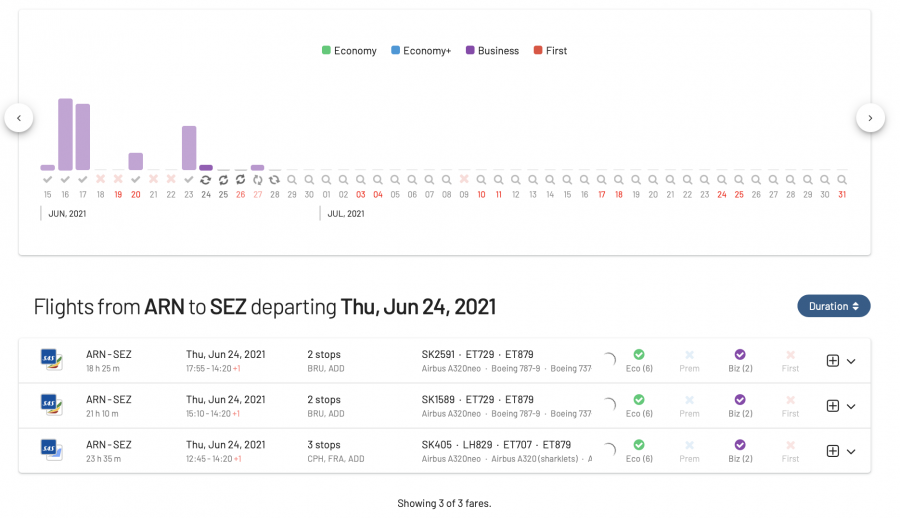Toggle the Economy legend filter
The height and width of the screenshot is (518, 900).
tap(349, 51)
